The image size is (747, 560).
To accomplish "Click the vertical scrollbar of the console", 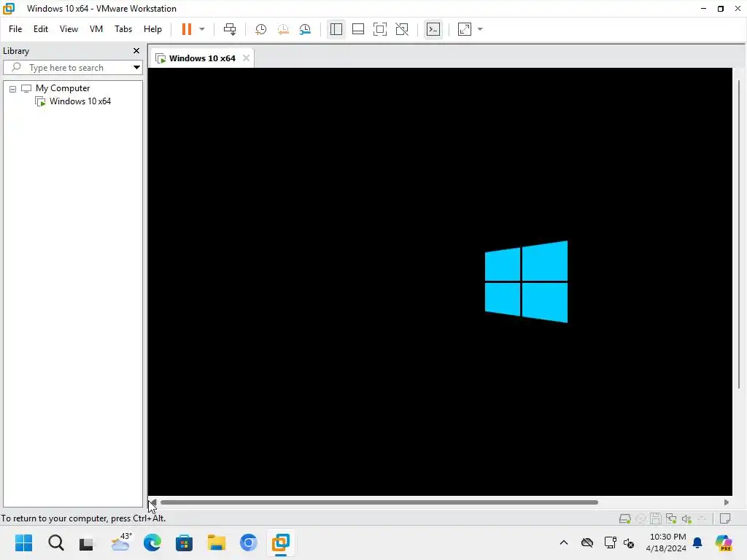I will click(739, 233).
